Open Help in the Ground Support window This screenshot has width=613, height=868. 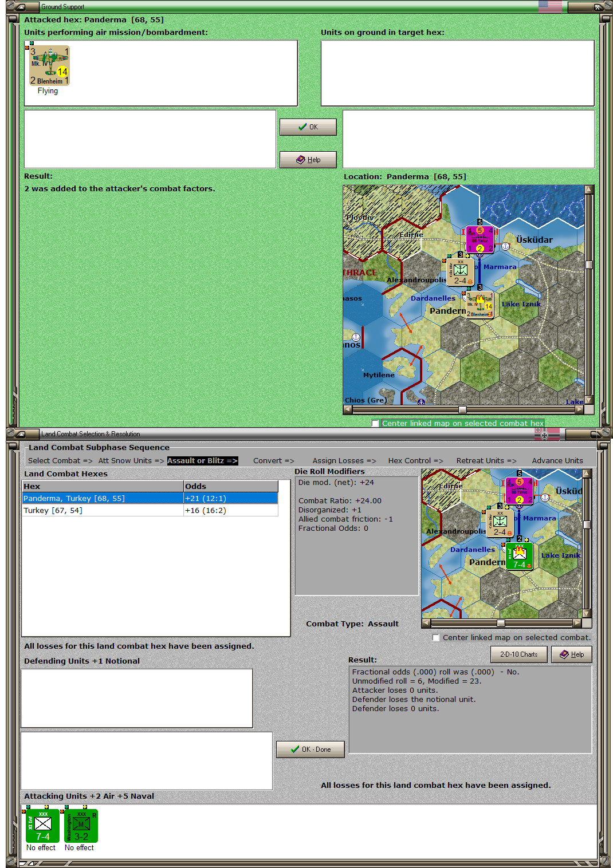308,160
